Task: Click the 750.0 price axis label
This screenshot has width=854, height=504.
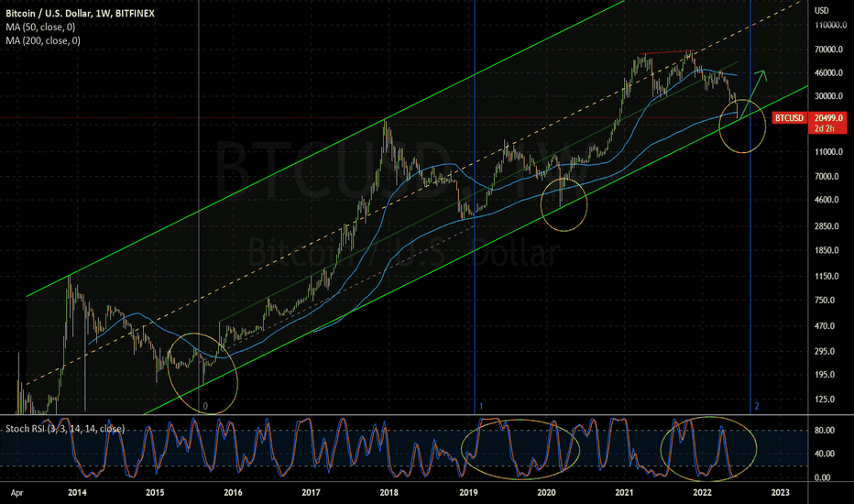Action: [825, 301]
